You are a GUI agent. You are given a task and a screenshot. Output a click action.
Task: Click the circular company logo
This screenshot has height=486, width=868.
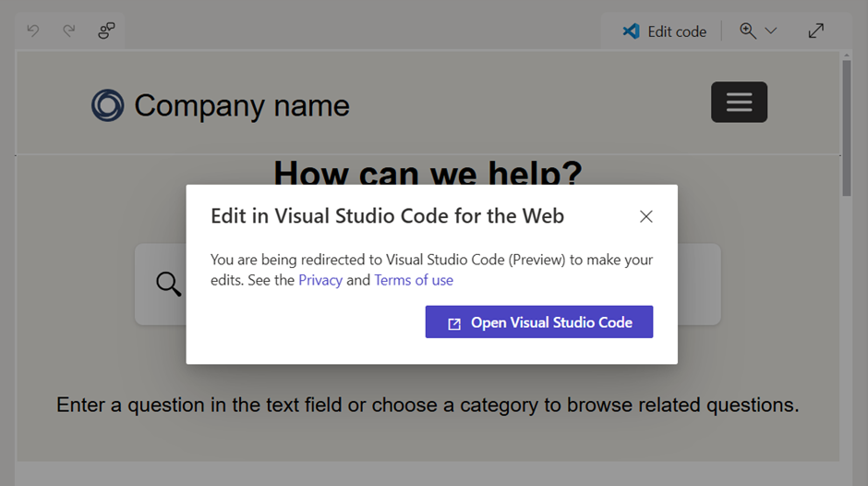point(107,105)
